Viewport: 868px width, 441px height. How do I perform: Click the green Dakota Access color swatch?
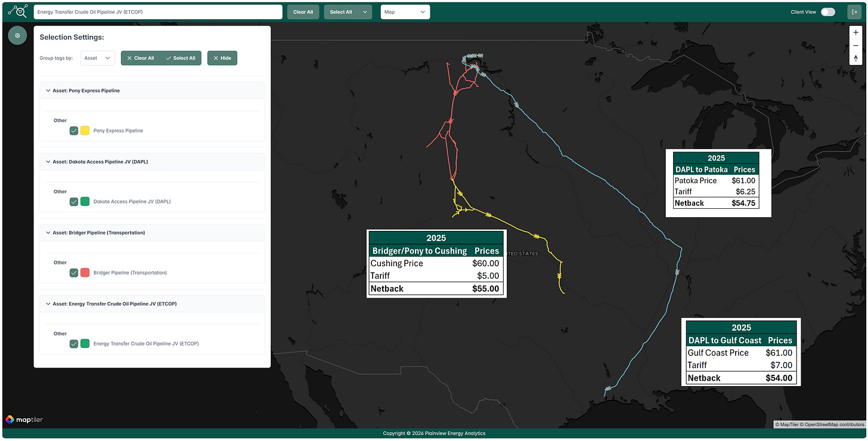click(x=85, y=202)
